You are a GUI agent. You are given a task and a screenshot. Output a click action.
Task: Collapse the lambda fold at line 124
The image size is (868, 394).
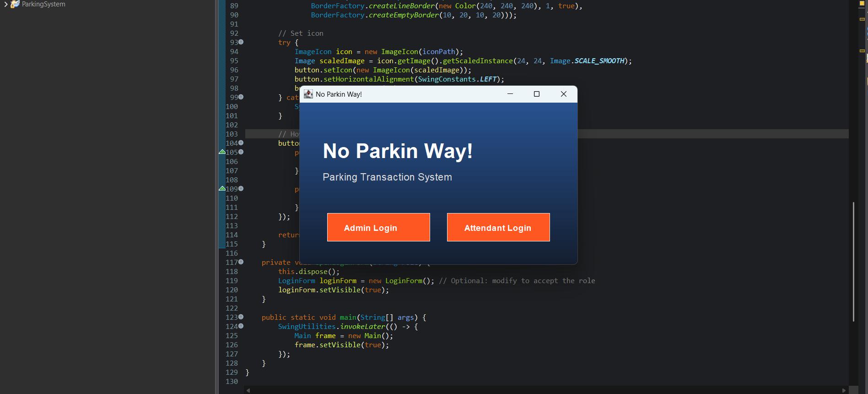tap(241, 326)
